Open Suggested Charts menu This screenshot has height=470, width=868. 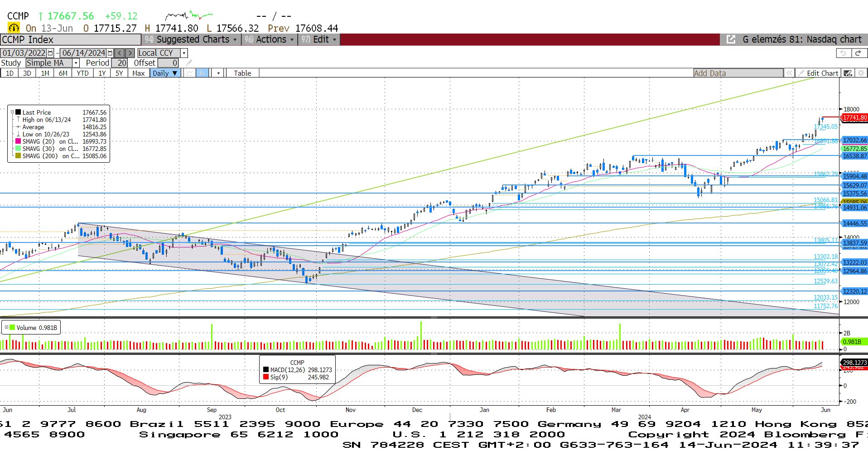click(x=191, y=39)
